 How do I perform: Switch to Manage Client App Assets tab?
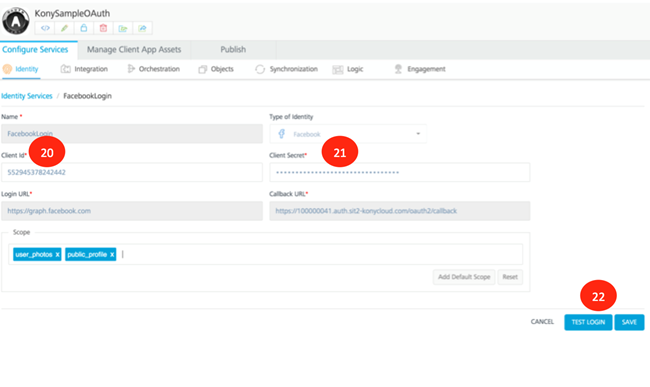[x=134, y=50]
